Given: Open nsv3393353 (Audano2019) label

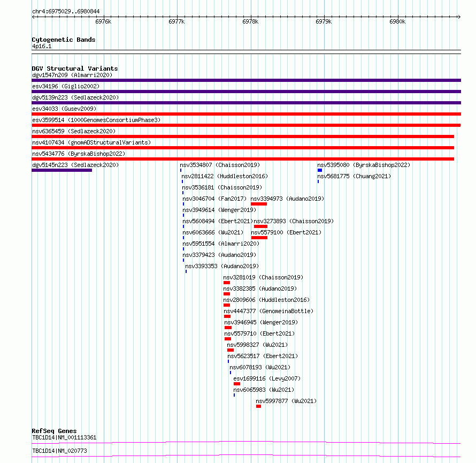Looking at the screenshot, I should pyautogui.click(x=222, y=266).
